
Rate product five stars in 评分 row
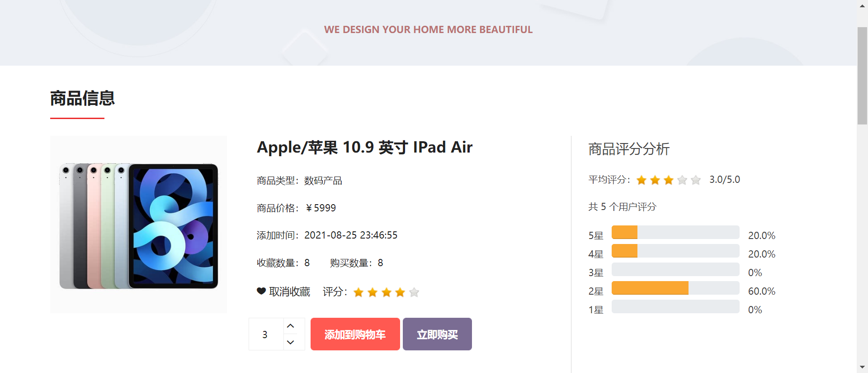[x=414, y=292]
